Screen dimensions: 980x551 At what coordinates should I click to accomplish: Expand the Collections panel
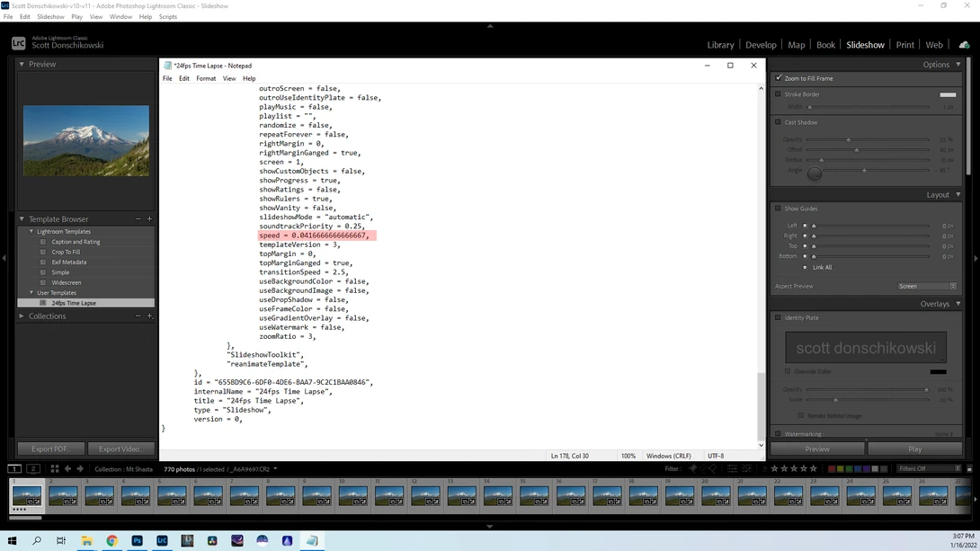coord(22,316)
